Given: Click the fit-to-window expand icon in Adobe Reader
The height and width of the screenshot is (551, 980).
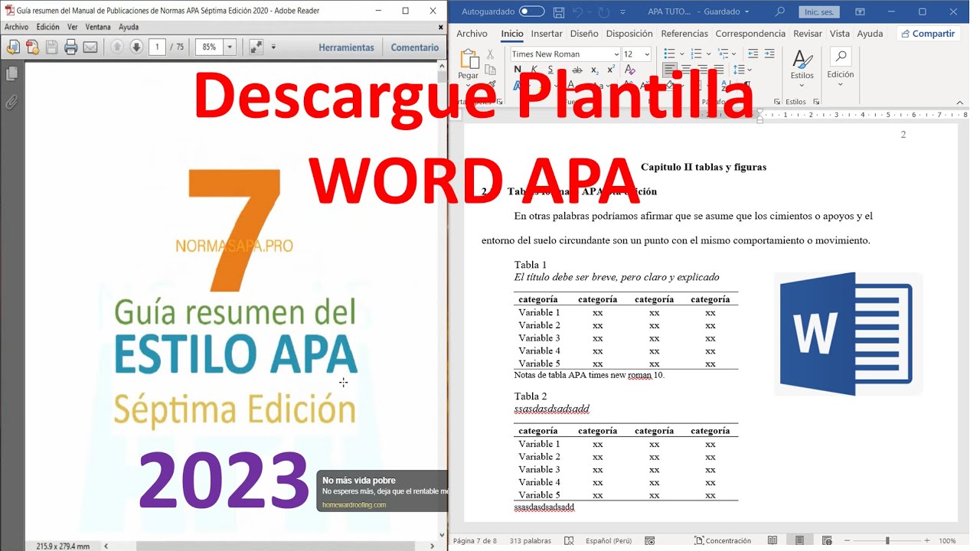Looking at the screenshot, I should point(256,47).
